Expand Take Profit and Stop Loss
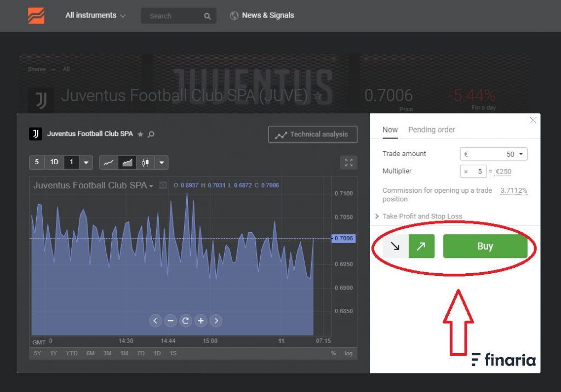Screen dimensions: 561x392 click(x=419, y=216)
